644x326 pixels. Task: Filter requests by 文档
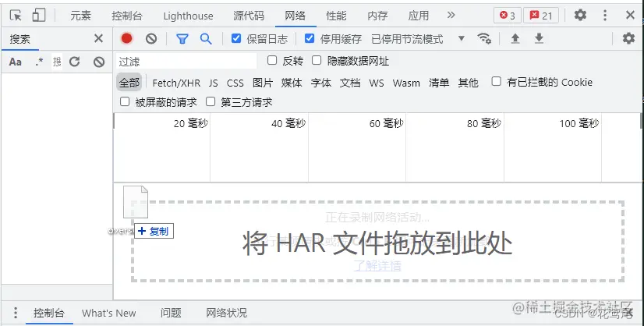(x=350, y=83)
